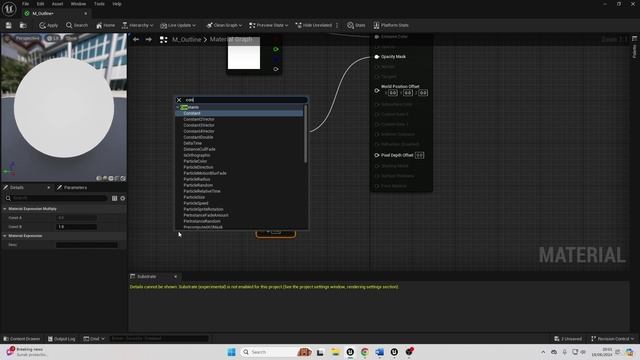The height and width of the screenshot is (360, 640).
Task: Navigate forward in graph history
Action: coord(149,40)
